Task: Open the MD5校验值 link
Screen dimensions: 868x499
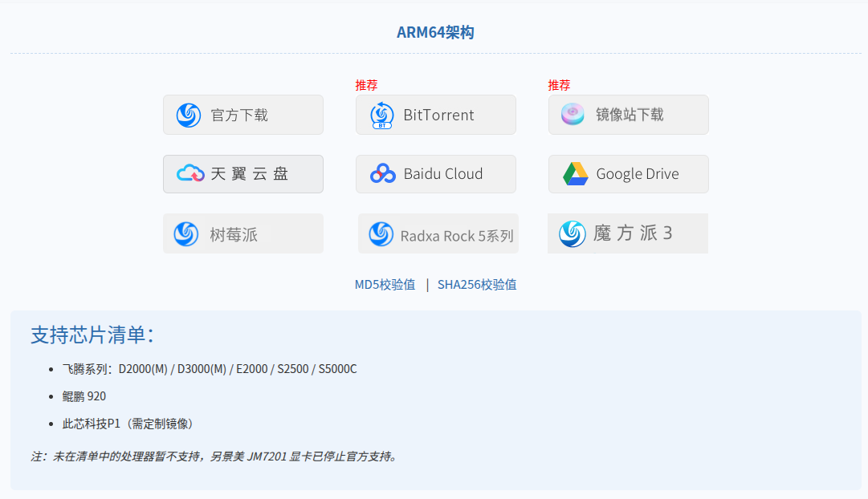Action: click(x=385, y=284)
